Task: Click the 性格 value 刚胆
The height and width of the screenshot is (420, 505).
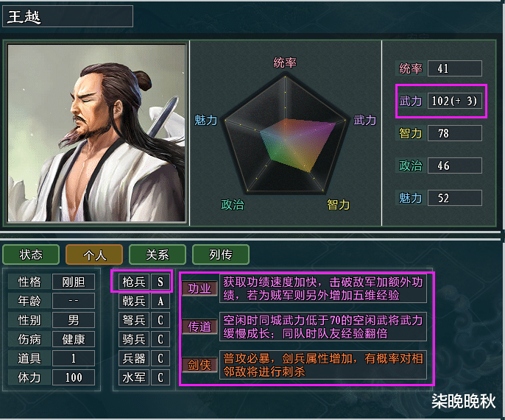Action: [74, 282]
